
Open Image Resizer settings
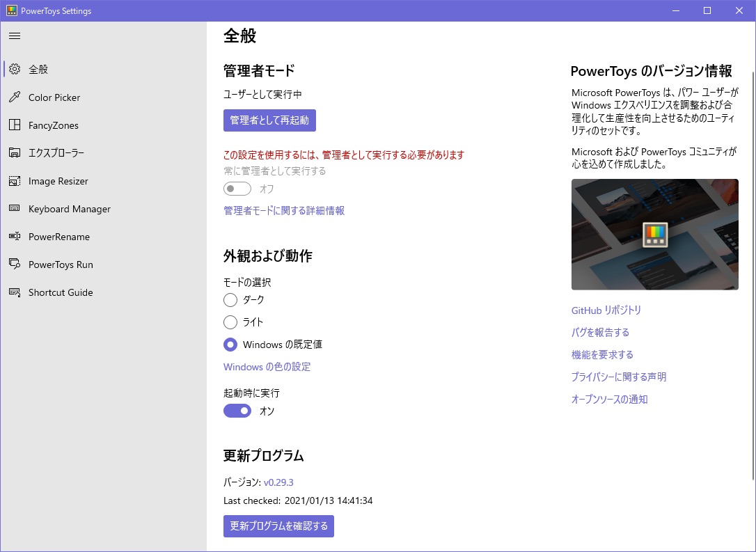(103, 181)
